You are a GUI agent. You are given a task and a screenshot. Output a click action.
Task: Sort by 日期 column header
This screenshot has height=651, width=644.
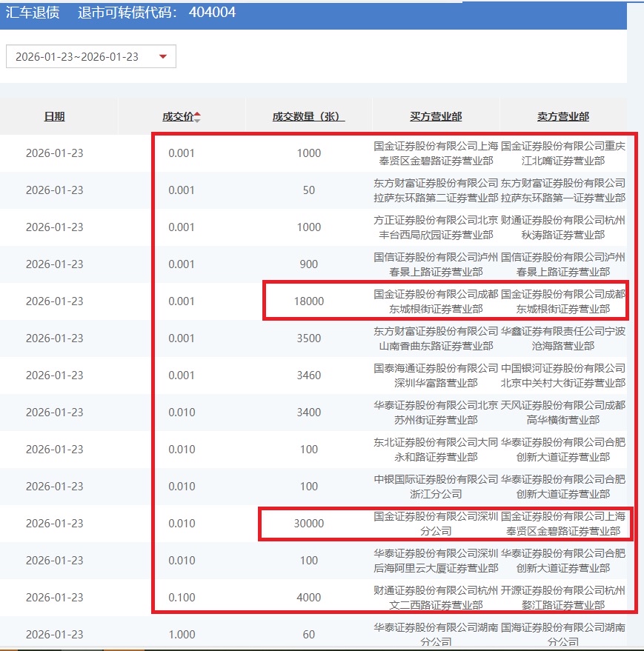pyautogui.click(x=54, y=117)
